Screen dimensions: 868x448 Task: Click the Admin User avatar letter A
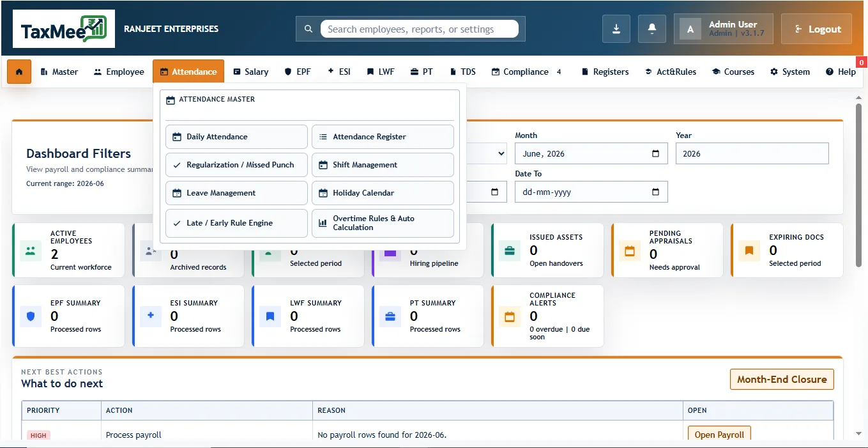tap(690, 29)
